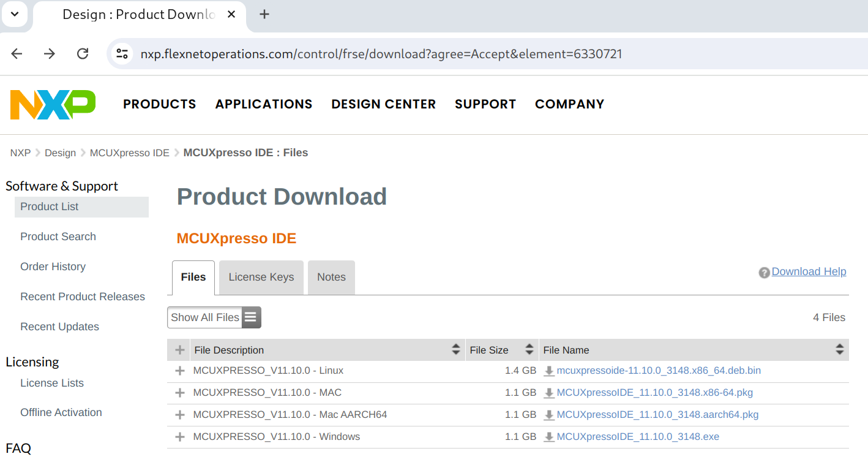Download MCUXpressoIDE_11.10.0_3148.exe

coord(638,437)
